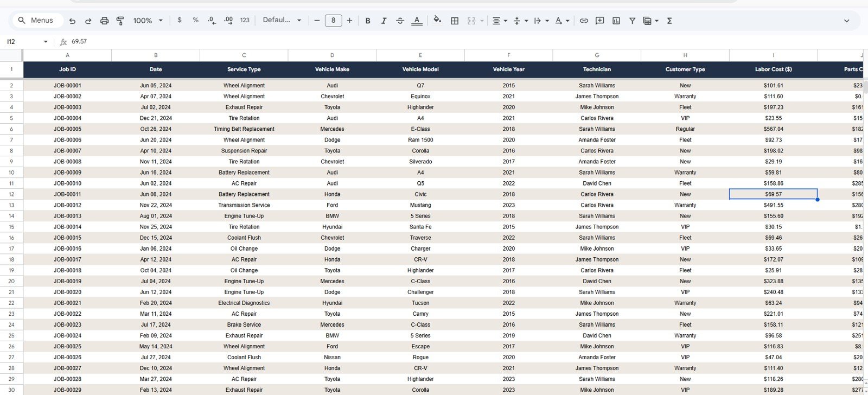Collapse the toolbar with chevron

pos(846,21)
